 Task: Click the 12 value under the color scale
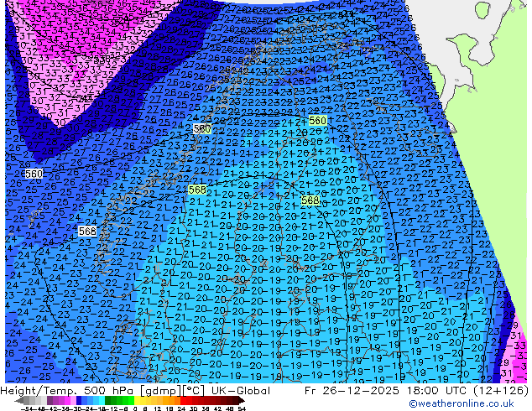158,409
